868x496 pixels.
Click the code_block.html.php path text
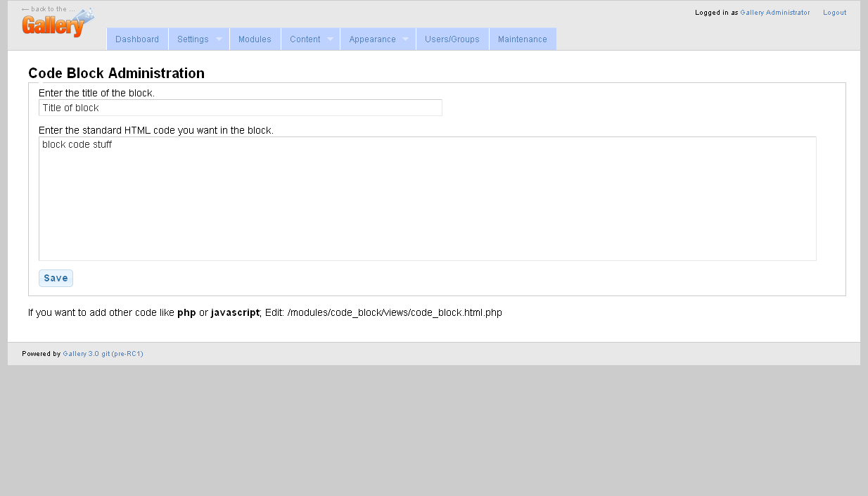pos(395,312)
